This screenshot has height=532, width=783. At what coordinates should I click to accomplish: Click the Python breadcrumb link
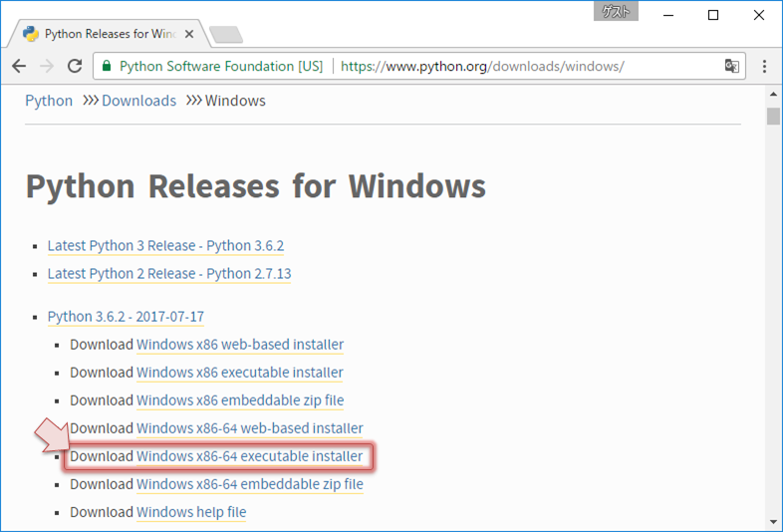(49, 101)
